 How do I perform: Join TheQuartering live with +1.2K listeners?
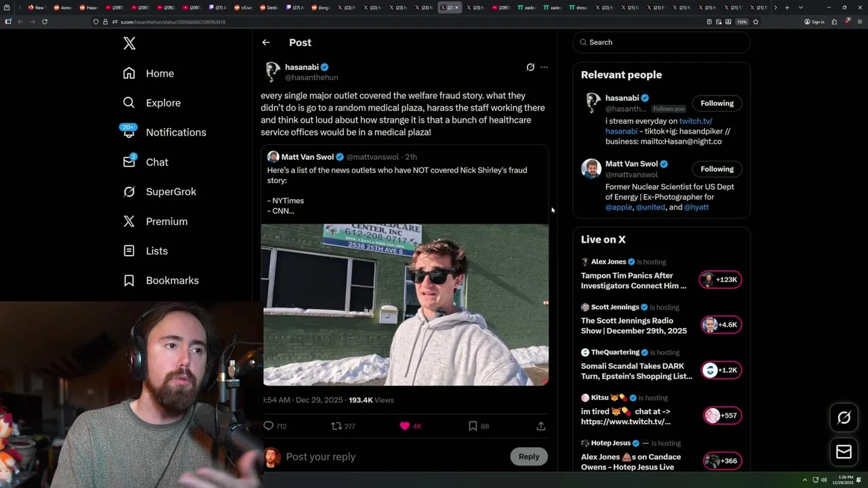720,370
